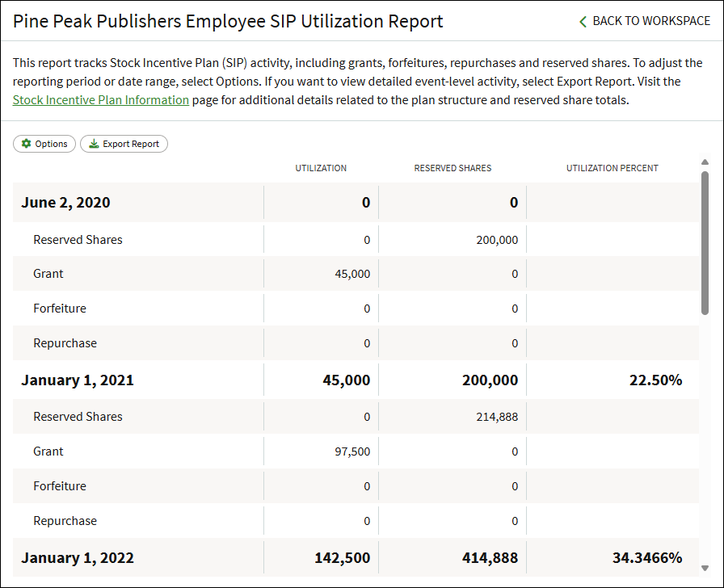Image resolution: width=724 pixels, height=588 pixels.
Task: Click the Grant label under June 2, 2020
Action: click(48, 274)
